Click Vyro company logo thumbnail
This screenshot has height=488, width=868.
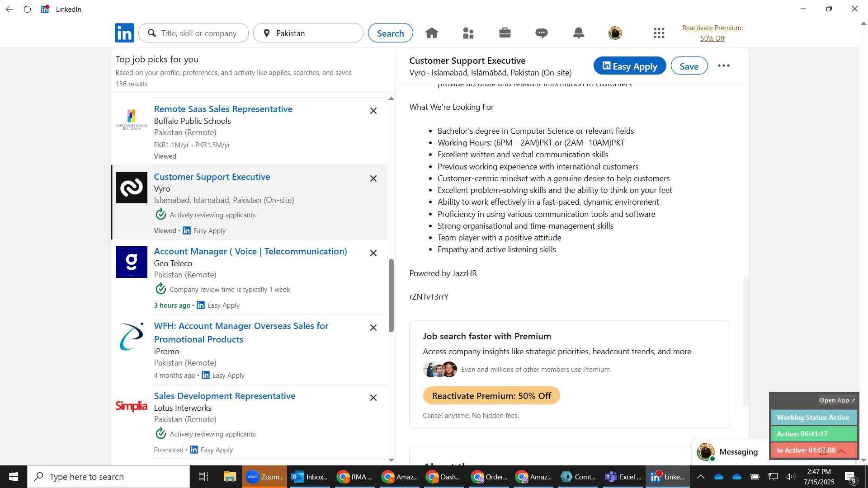[x=132, y=188]
